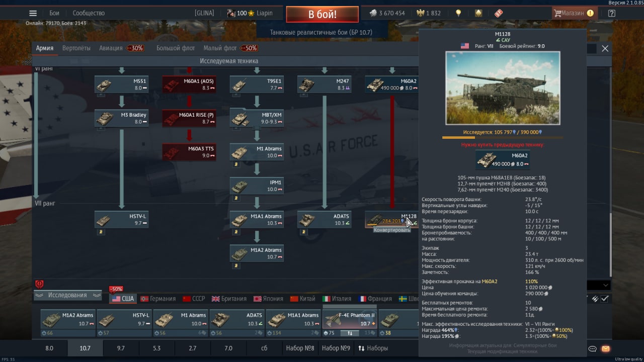The height and width of the screenshot is (362, 644).
Task: Open the lightbulb research points icon
Action: (x=458, y=13)
